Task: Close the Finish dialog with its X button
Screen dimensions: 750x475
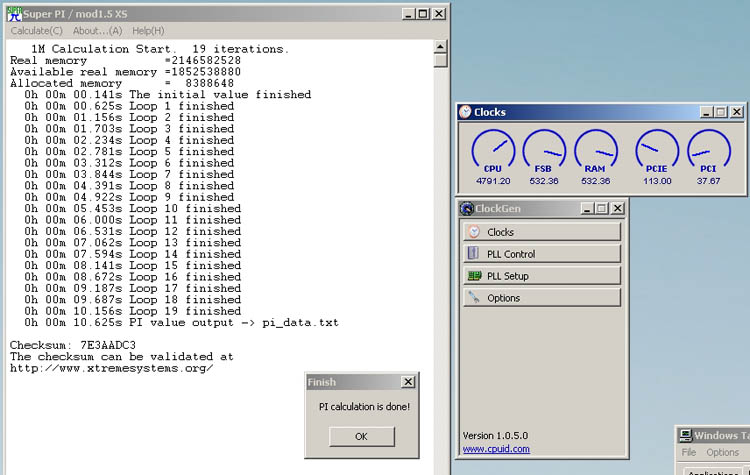Action: click(408, 382)
